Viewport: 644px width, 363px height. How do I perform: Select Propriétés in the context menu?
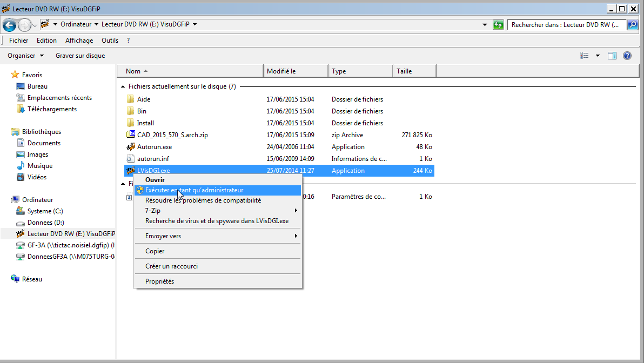click(159, 281)
